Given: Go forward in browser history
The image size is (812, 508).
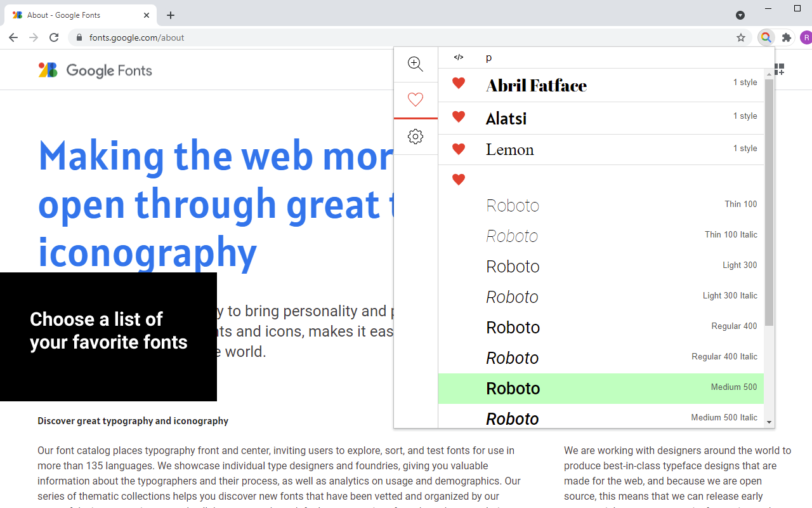Looking at the screenshot, I should point(34,37).
